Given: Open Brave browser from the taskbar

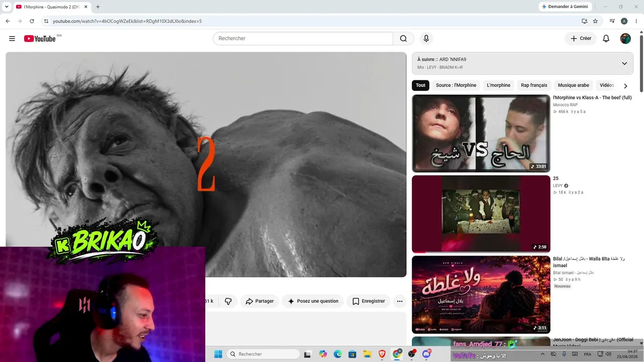Looking at the screenshot, I should [382, 354].
